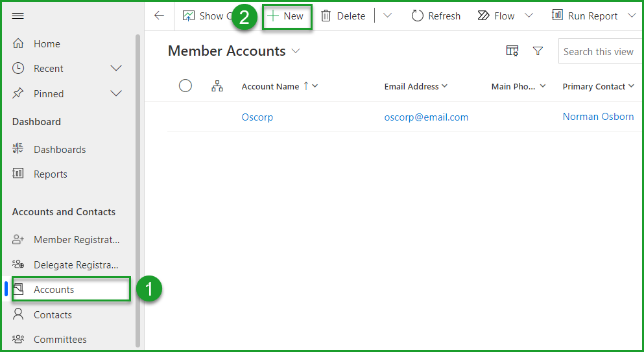Click the filter funnel icon
The height and width of the screenshot is (352, 644).
[538, 51]
